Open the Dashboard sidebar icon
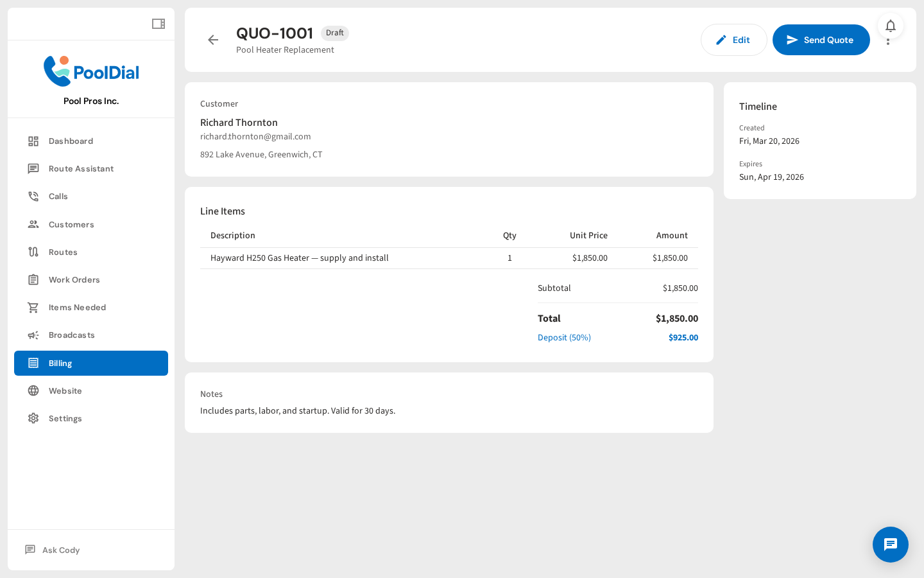 click(33, 141)
